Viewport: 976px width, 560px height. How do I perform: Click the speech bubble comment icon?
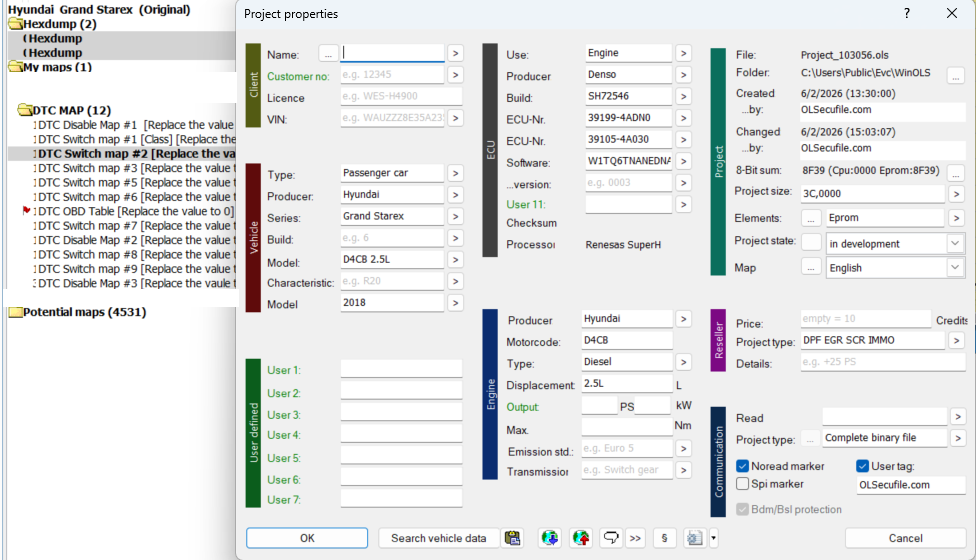point(611,538)
